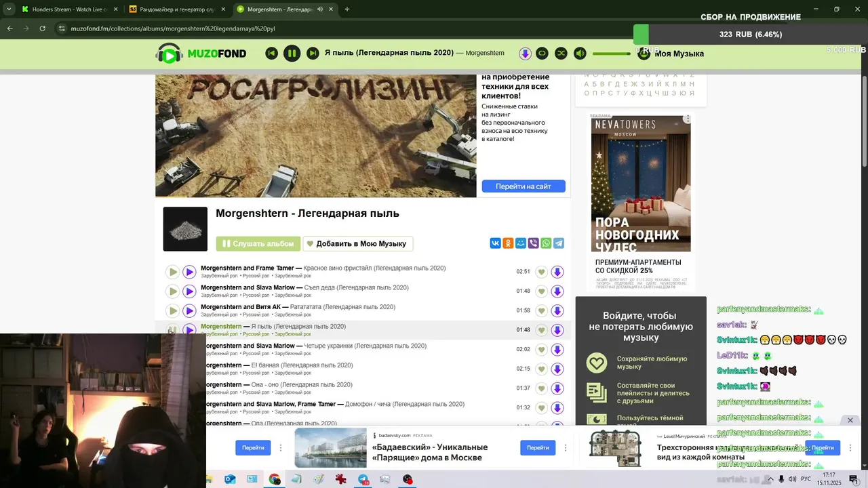Open Моя Музыка section

(679, 54)
